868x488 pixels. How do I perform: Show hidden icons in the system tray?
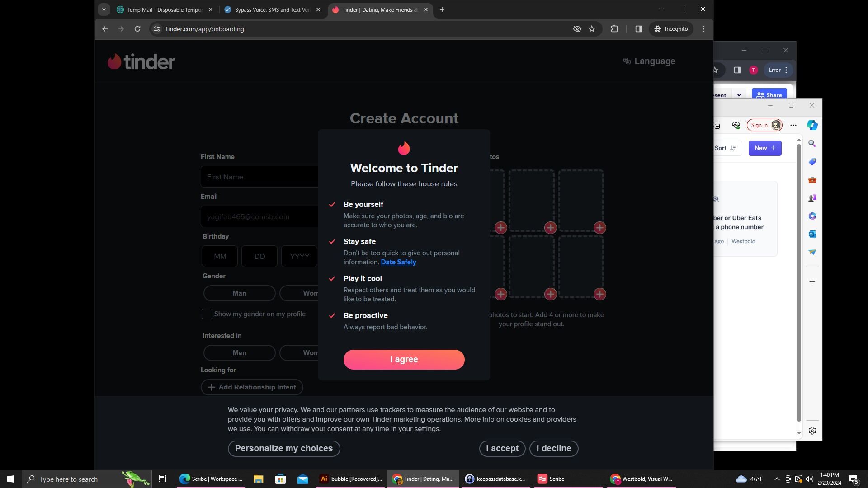777,479
